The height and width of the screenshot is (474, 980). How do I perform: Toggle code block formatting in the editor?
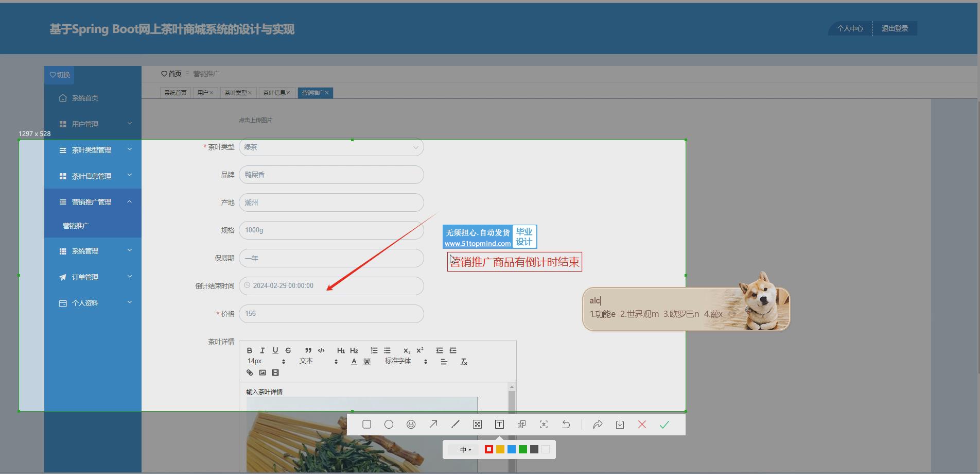coord(321,350)
